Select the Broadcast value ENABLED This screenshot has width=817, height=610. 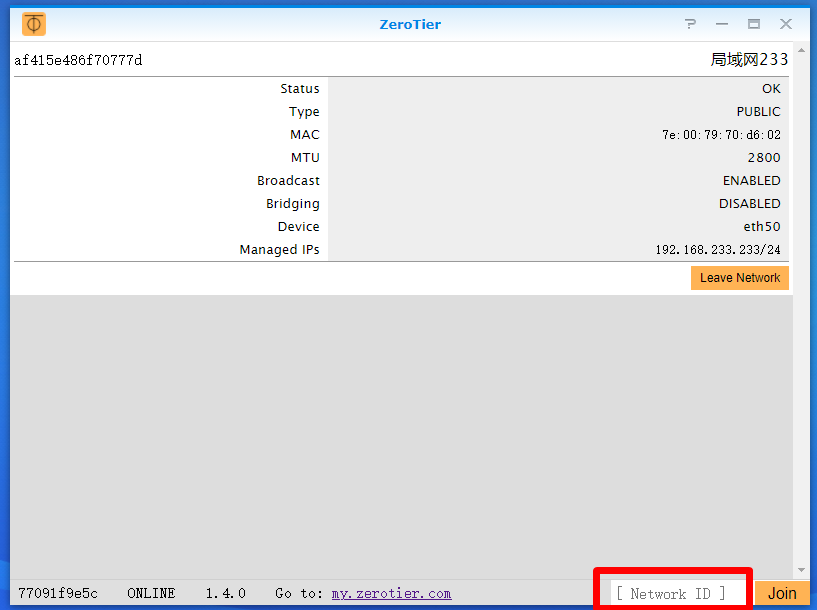751,181
